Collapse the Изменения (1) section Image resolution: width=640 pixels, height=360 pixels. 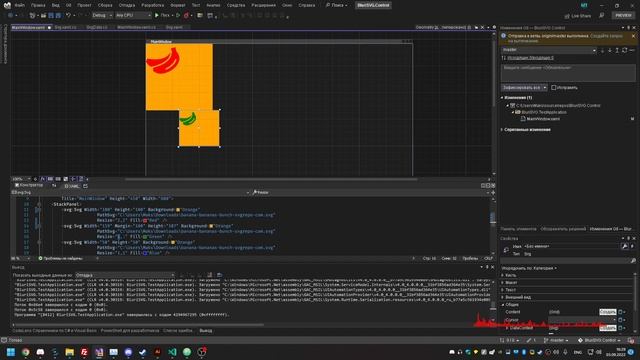[502, 98]
